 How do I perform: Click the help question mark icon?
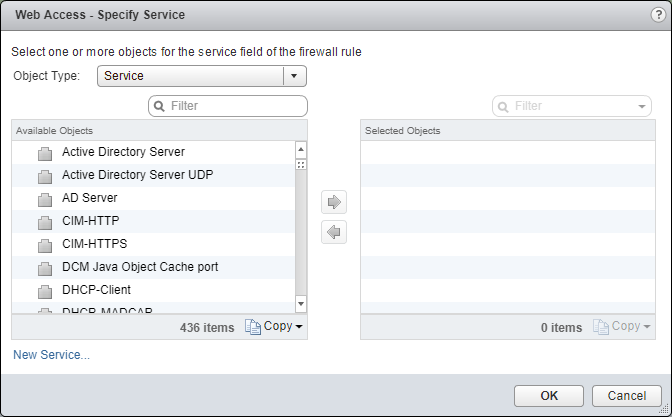(656, 15)
